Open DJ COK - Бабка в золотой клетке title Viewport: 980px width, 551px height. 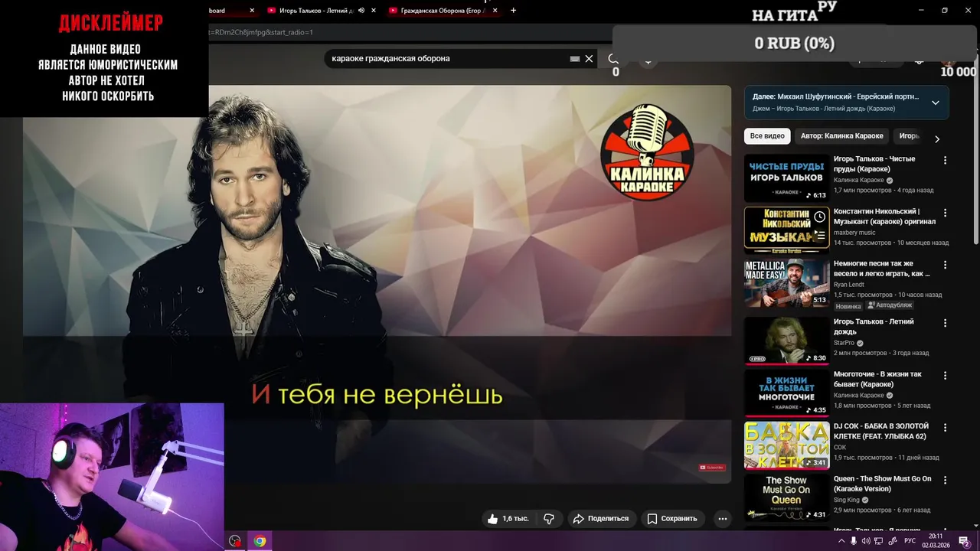point(881,432)
